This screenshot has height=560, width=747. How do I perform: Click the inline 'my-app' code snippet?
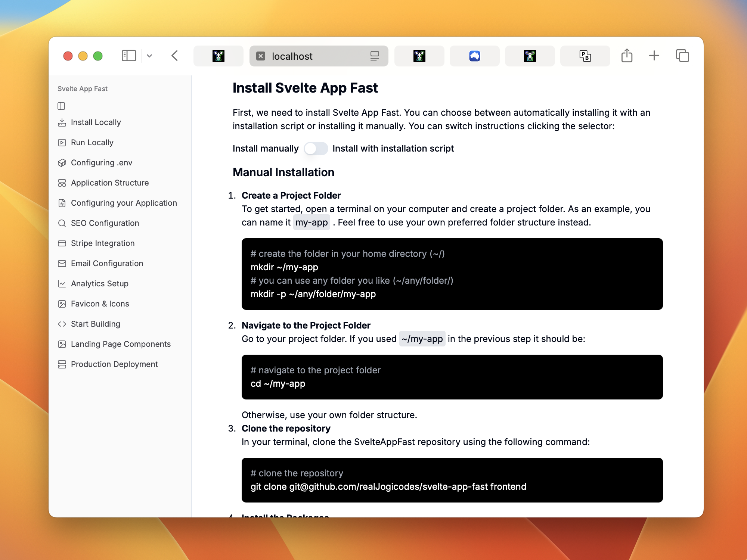[311, 223]
